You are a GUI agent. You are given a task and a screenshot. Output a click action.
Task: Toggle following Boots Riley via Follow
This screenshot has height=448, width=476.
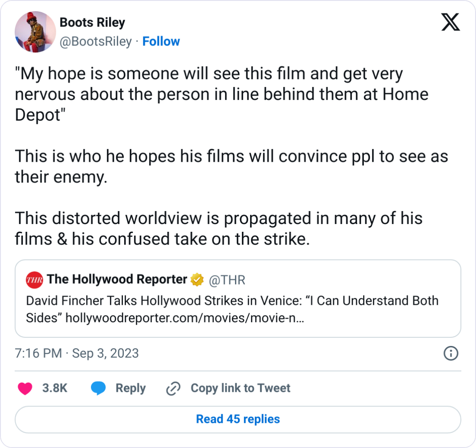161,41
